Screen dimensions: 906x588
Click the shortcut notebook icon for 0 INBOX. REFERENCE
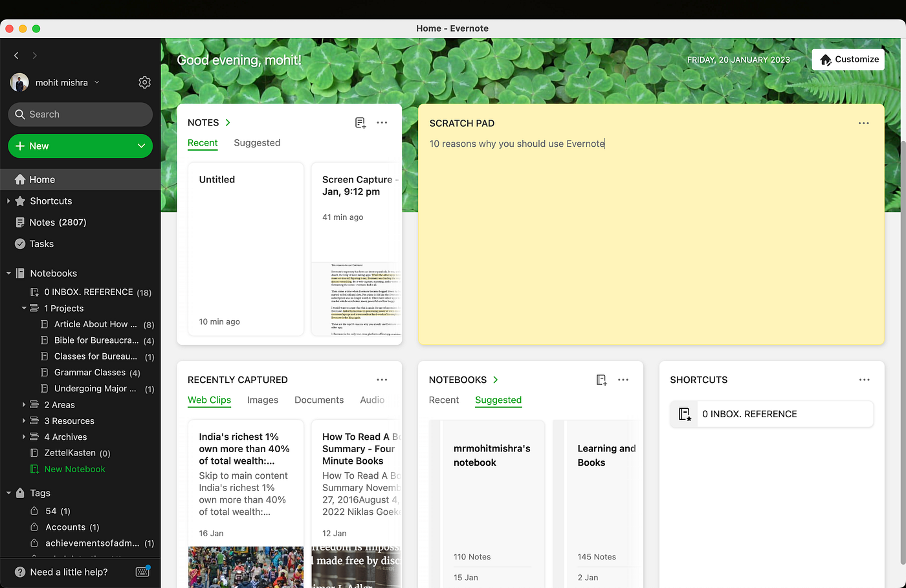click(685, 414)
